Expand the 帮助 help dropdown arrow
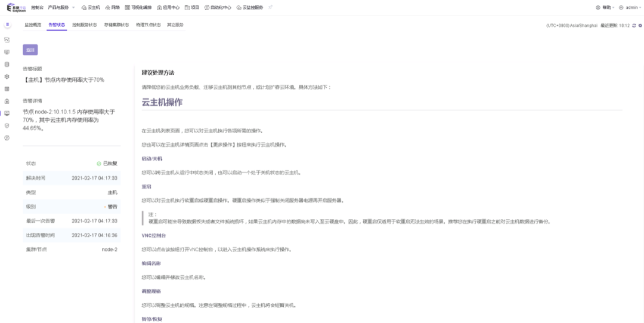 614,7
